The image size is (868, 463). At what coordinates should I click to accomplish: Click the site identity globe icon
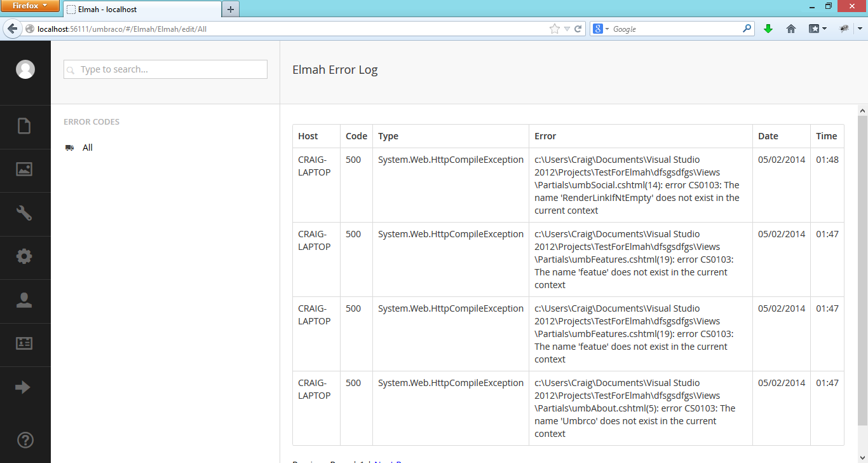(30, 29)
